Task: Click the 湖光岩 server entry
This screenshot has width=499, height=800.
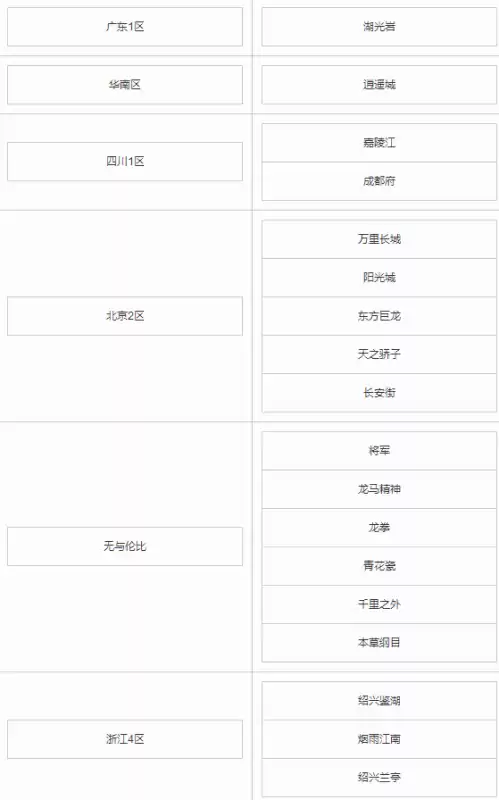Action: click(x=379, y=27)
